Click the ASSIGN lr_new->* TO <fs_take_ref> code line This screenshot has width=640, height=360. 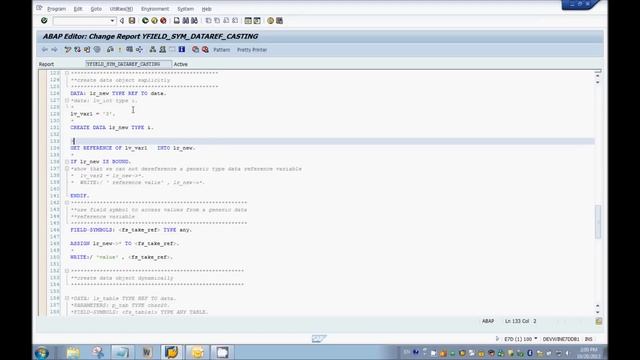pyautogui.click(x=124, y=243)
